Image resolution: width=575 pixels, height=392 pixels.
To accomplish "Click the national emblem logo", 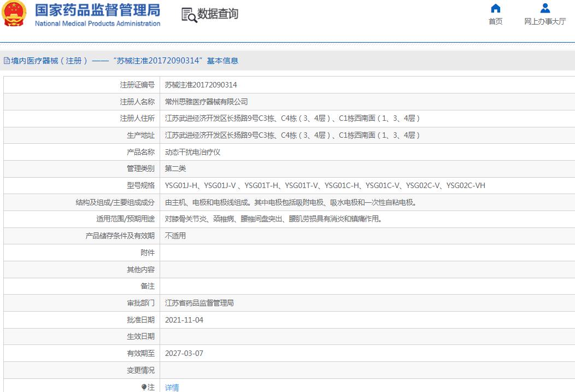I will (x=14, y=14).
